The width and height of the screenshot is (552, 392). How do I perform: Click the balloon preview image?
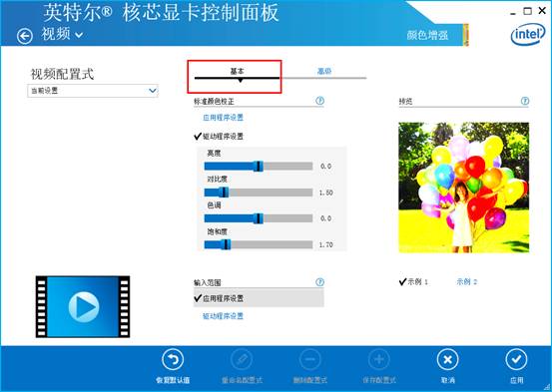(x=463, y=188)
